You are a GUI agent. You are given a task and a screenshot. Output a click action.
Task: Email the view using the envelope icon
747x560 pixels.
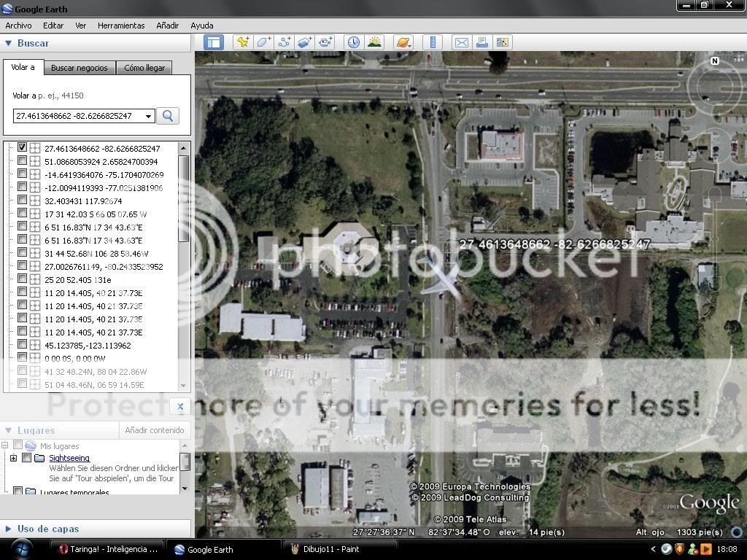[x=461, y=42]
